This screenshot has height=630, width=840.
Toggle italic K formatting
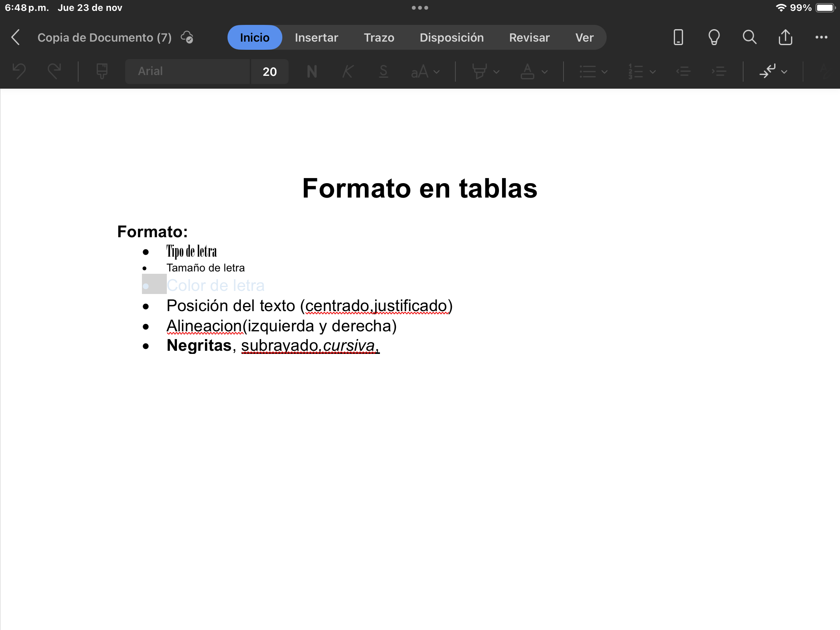(x=348, y=72)
